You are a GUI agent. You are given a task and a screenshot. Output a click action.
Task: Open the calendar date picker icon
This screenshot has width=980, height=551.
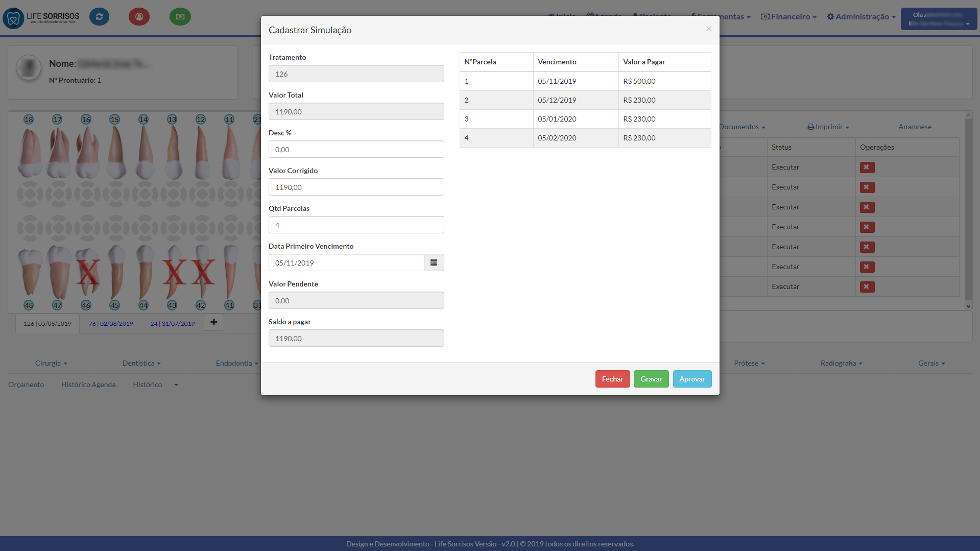tap(434, 263)
